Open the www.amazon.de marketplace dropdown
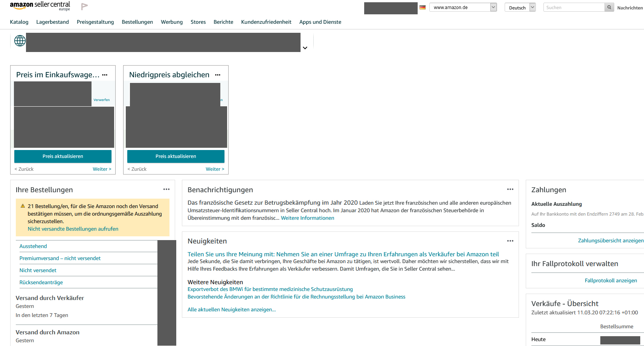644x346 pixels. click(463, 7)
